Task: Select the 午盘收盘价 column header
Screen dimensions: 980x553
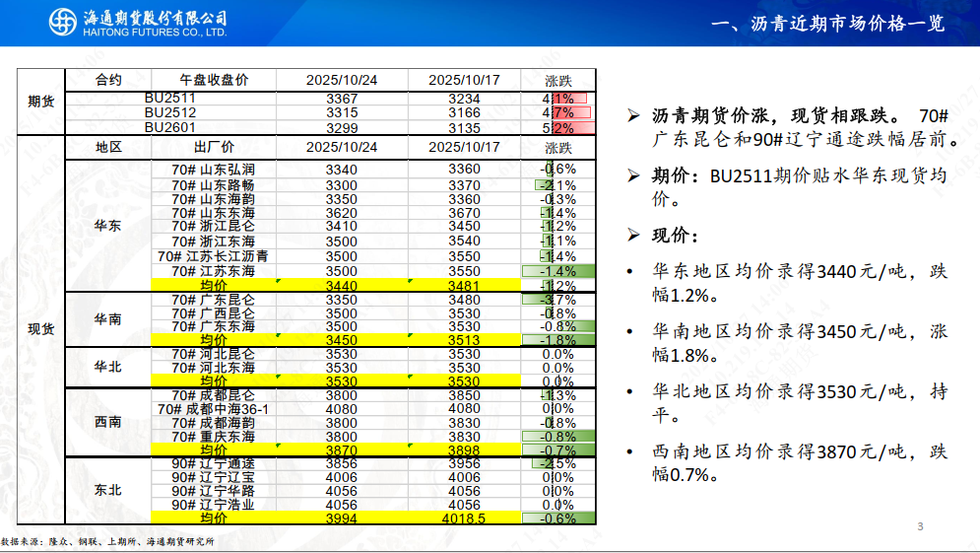Action: tap(214, 80)
